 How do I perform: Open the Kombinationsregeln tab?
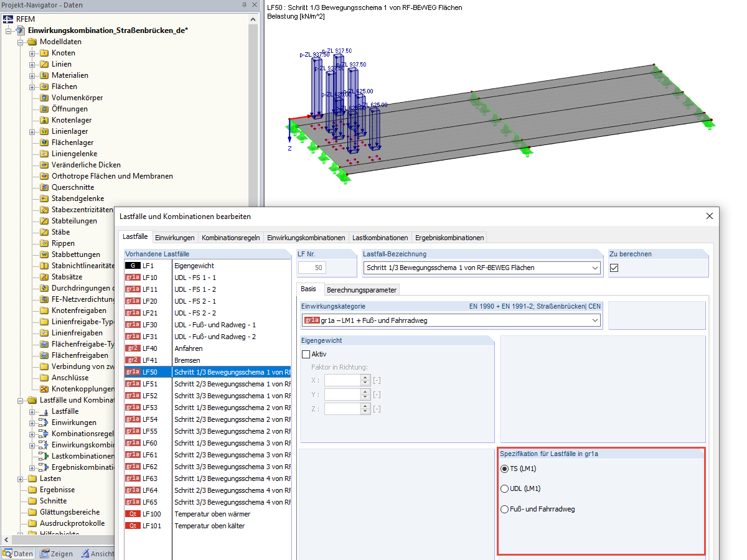click(x=230, y=238)
